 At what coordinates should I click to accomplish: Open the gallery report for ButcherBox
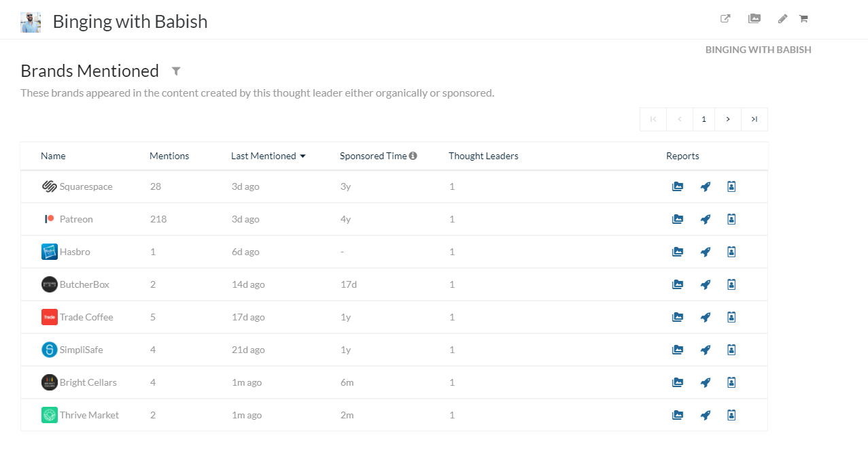(678, 284)
